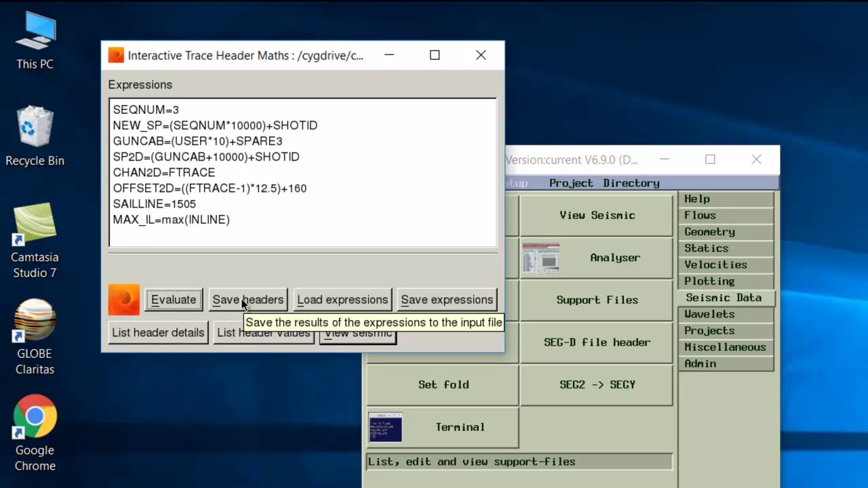
Task: Select the Seismic Data category tab
Action: 726,298
